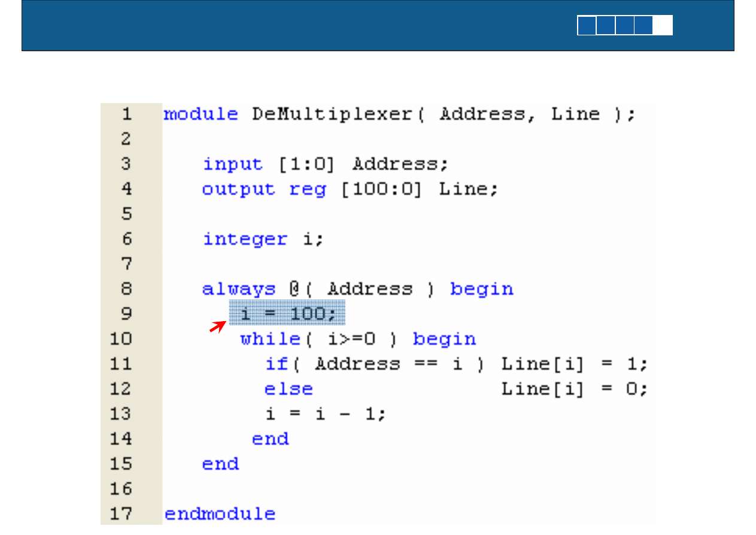Click the 'if' keyword on line 11
756x535 pixels.
point(277,364)
